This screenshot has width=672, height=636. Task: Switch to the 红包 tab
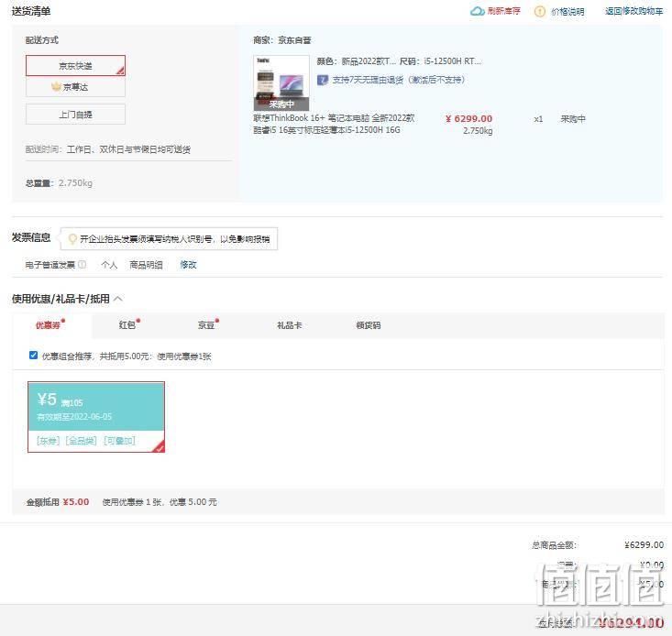pos(127,325)
